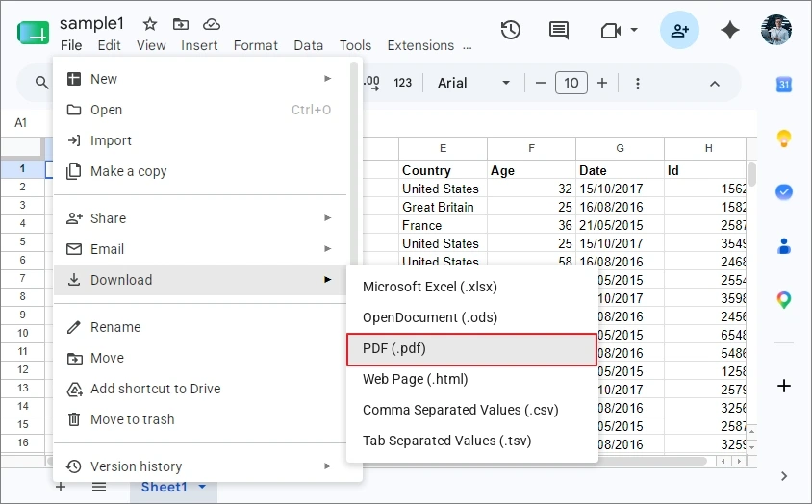Viewport: 812px width, 504px height.
Task: Decrease font size with minus button
Action: (x=540, y=83)
